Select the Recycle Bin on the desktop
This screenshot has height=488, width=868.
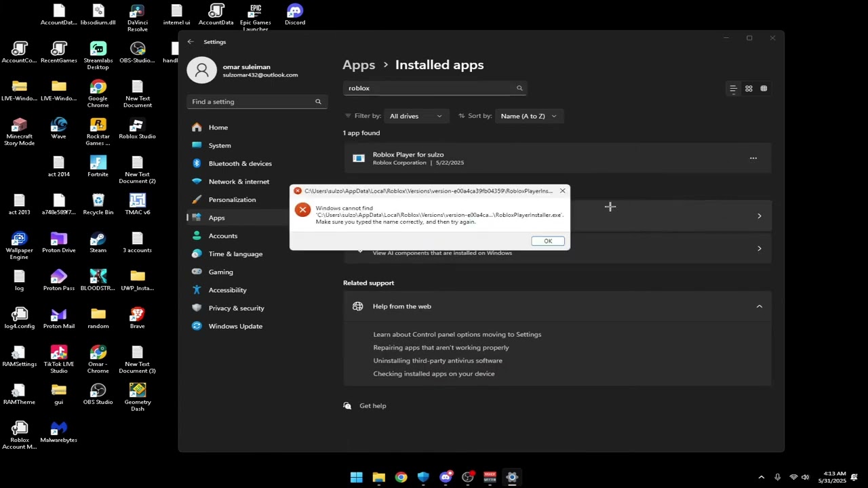98,205
